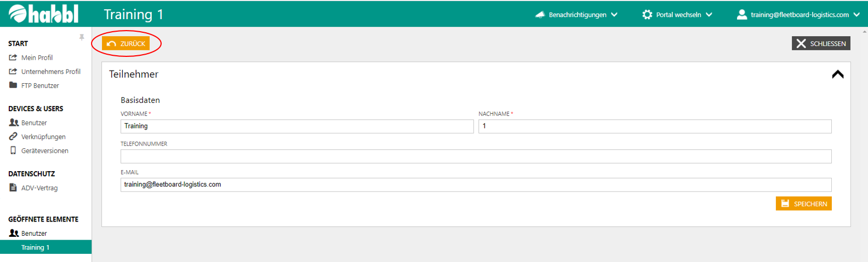
Task: Click the habbl logo
Action: (43, 14)
